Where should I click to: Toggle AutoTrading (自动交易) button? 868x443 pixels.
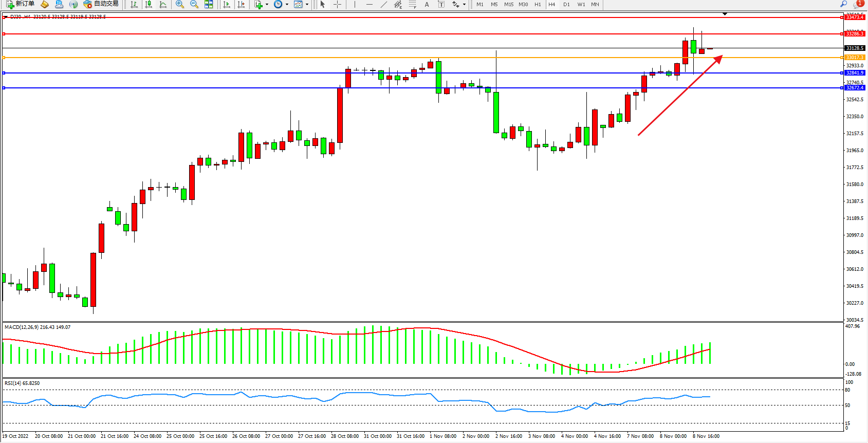pos(101,4)
